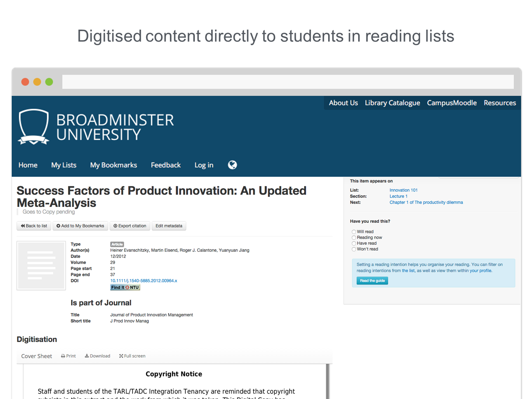The image size is (532, 399).
Task: Click the "Read the guide" button
Action: (x=372, y=281)
